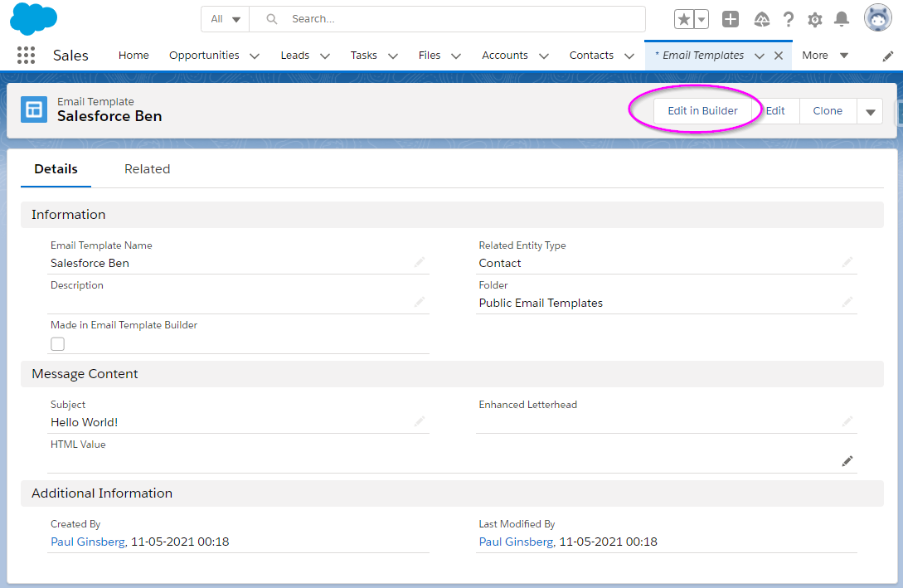The image size is (903, 588).
Task: Click the Information section header
Action: click(452, 214)
